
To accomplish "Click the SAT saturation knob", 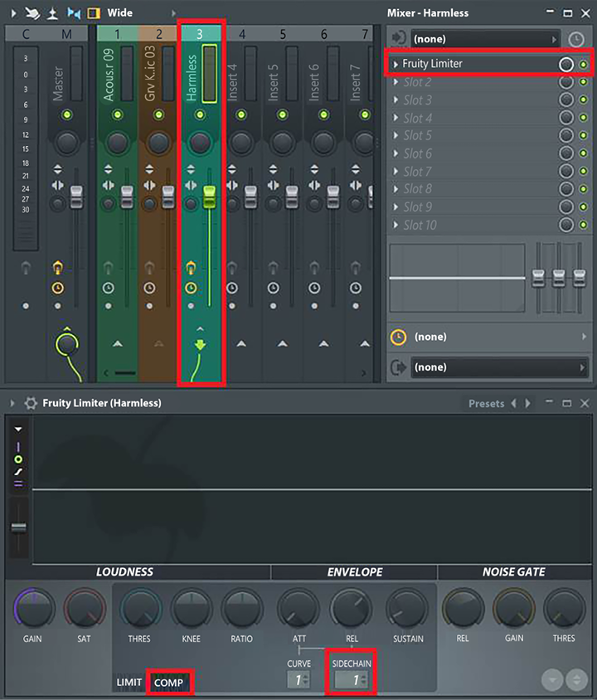I will (x=85, y=609).
